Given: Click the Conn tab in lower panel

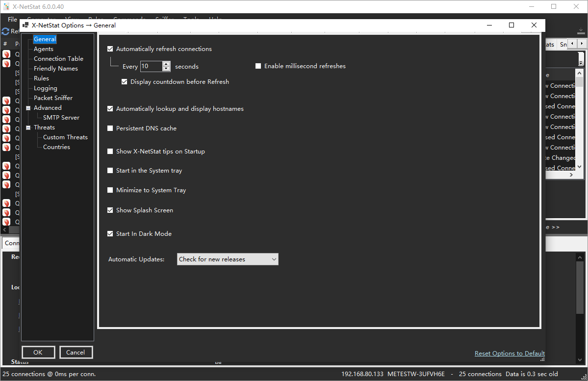Looking at the screenshot, I should click(x=12, y=243).
